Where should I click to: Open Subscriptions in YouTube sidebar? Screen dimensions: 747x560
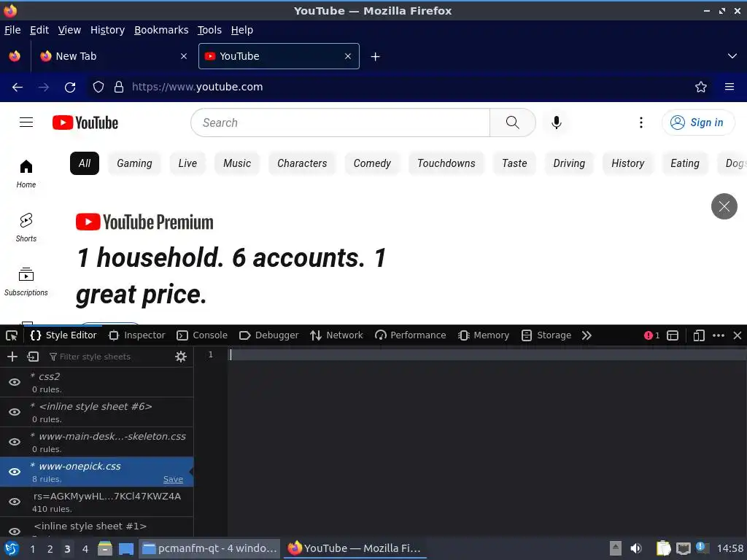[26, 282]
